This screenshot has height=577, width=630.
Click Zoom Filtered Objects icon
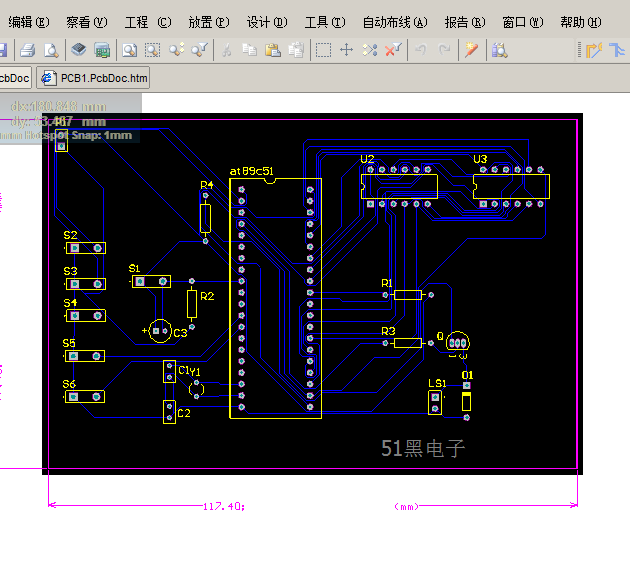tap(200, 50)
